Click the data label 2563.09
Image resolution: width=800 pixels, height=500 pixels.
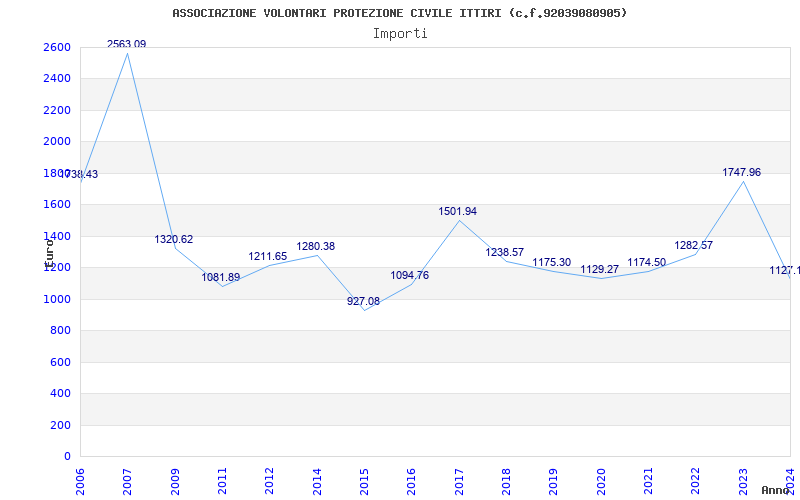click(x=127, y=44)
